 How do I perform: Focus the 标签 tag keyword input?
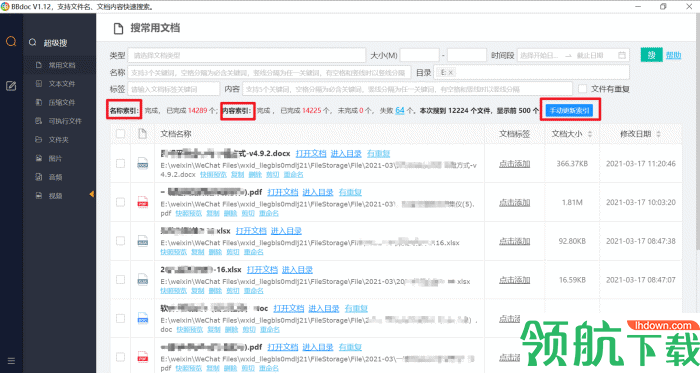pyautogui.click(x=174, y=89)
